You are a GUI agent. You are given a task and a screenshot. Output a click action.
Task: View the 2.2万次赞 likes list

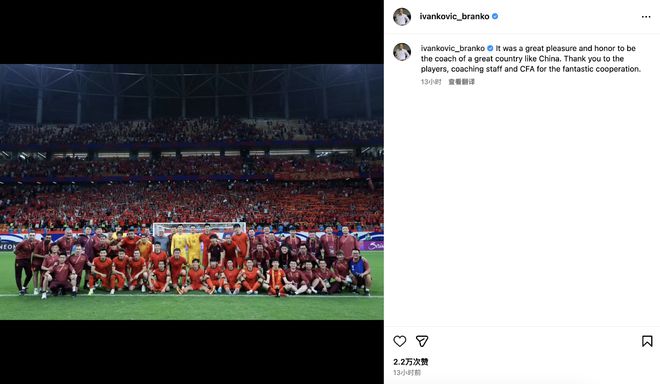point(411,362)
